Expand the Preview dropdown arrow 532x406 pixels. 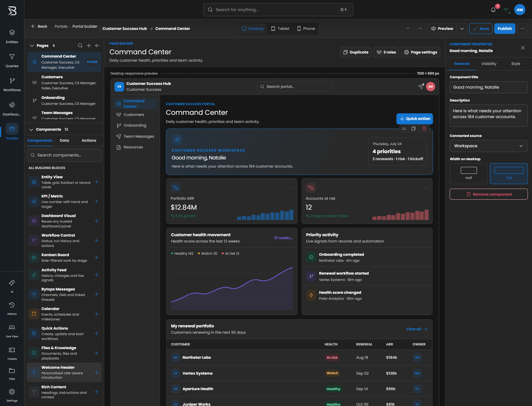point(462,29)
